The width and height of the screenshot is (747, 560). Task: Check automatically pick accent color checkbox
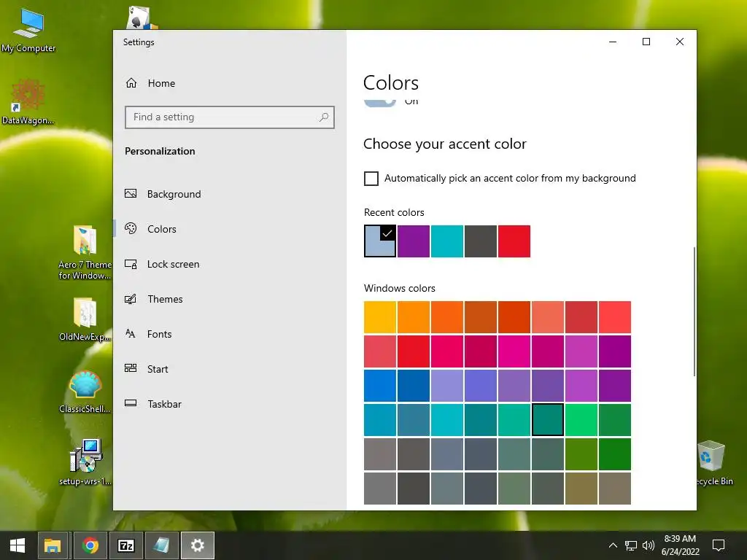[x=371, y=178]
